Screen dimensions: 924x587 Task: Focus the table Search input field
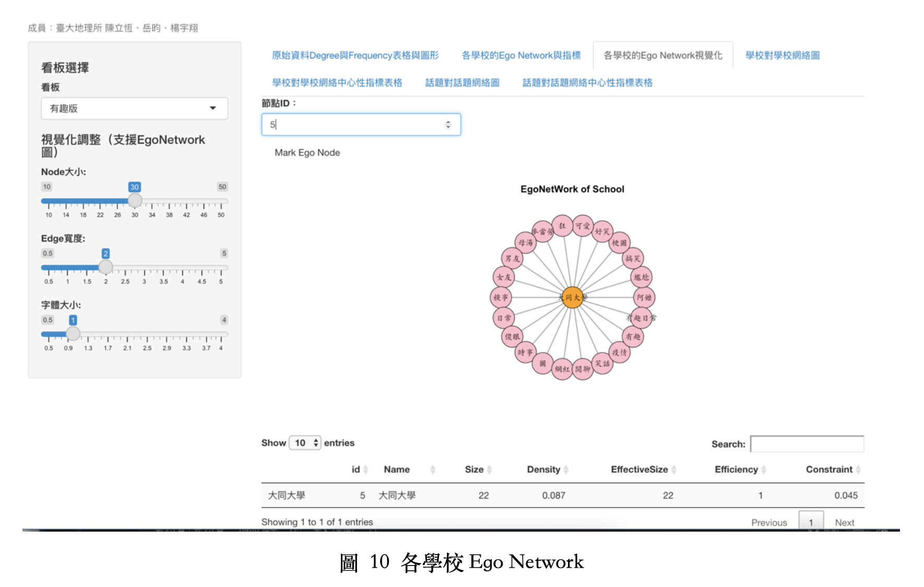pos(807,444)
